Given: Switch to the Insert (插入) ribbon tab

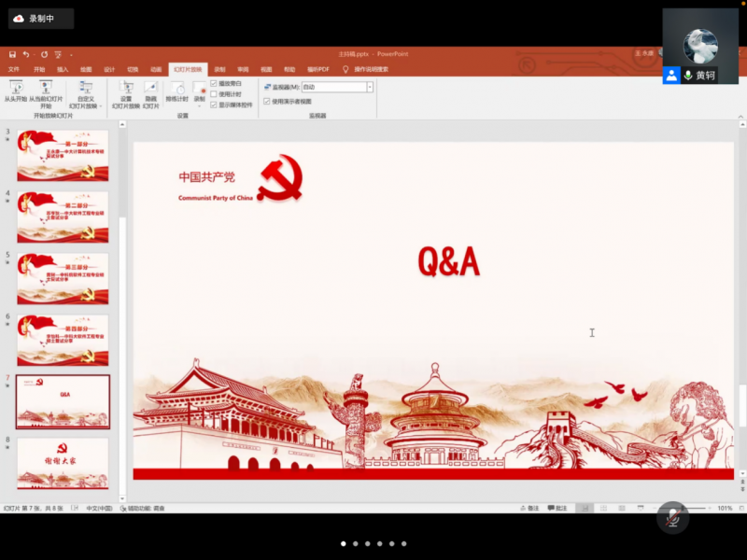Looking at the screenshot, I should (63, 69).
